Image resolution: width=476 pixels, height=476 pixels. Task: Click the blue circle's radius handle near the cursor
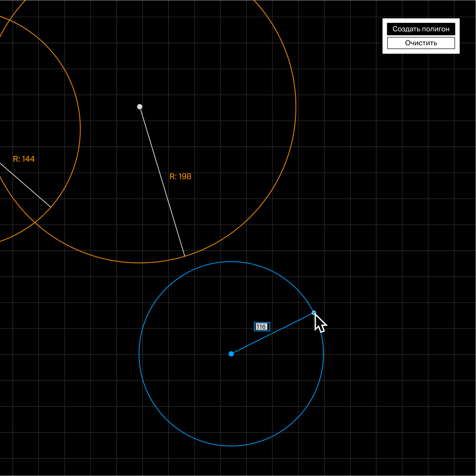pyautogui.click(x=314, y=313)
